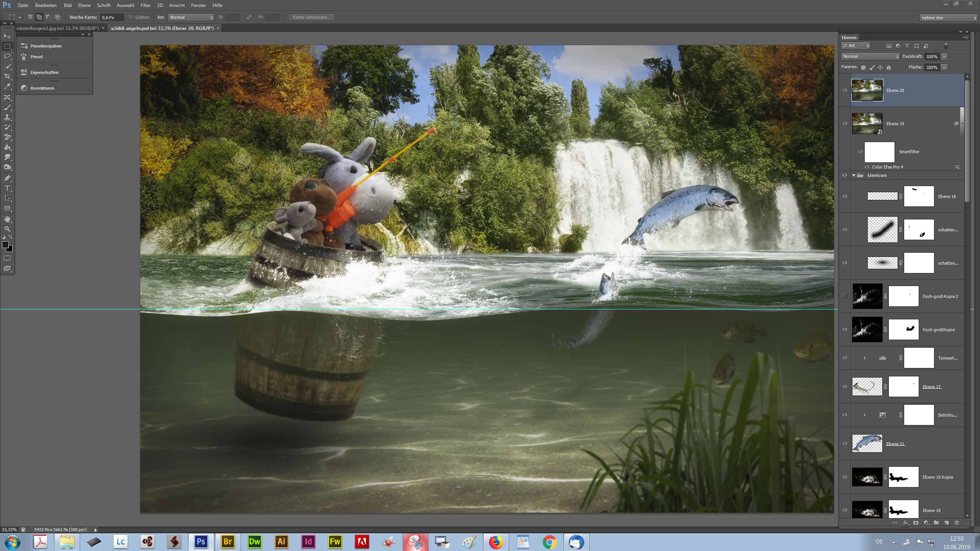Open the Ebene menu
Image resolution: width=980 pixels, height=551 pixels.
pos(84,5)
